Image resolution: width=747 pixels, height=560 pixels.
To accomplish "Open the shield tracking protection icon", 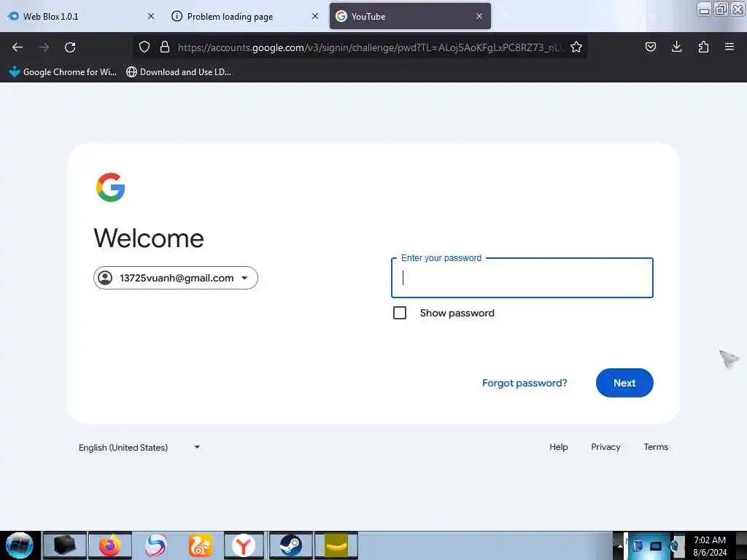I will (x=144, y=47).
